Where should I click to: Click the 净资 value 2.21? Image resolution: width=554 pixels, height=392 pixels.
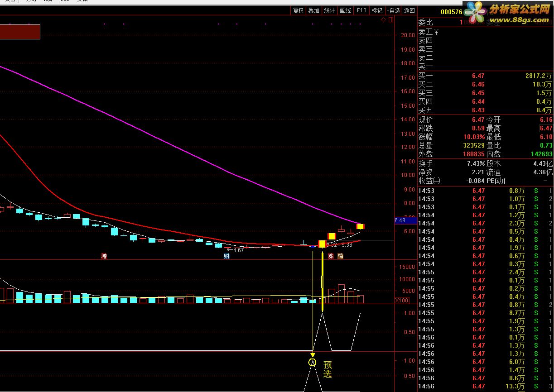478,172
